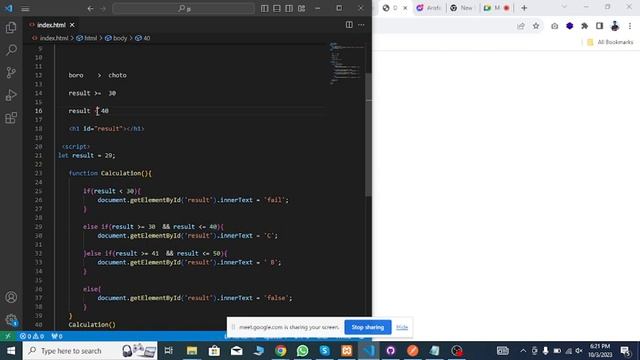Screen dimensions: 640x360
Task: Click the h1 id="result" line
Action: 107,129
